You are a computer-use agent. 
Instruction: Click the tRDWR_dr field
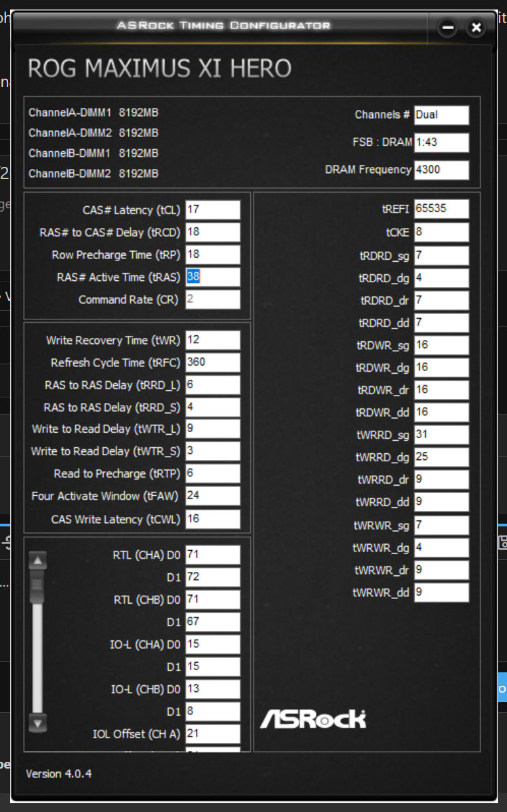[x=441, y=390]
